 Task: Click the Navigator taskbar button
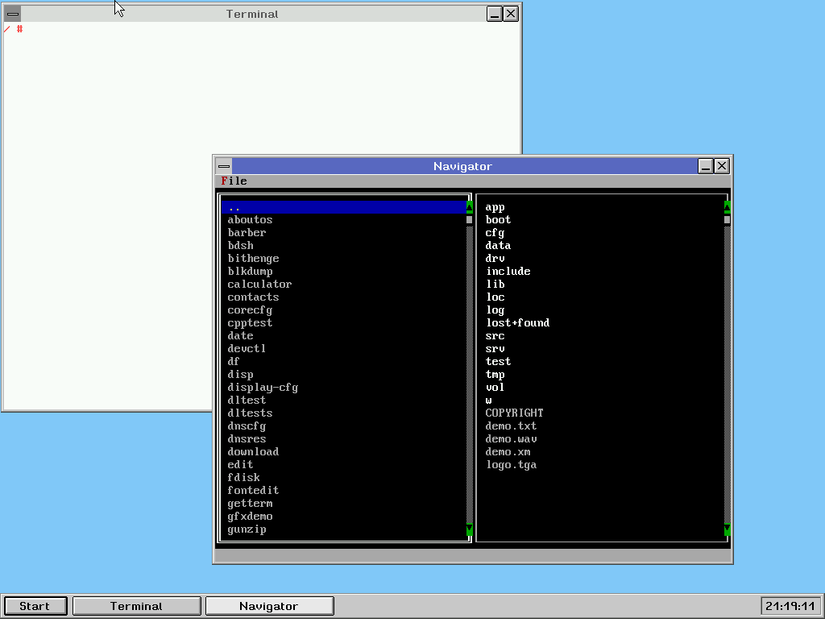point(269,605)
